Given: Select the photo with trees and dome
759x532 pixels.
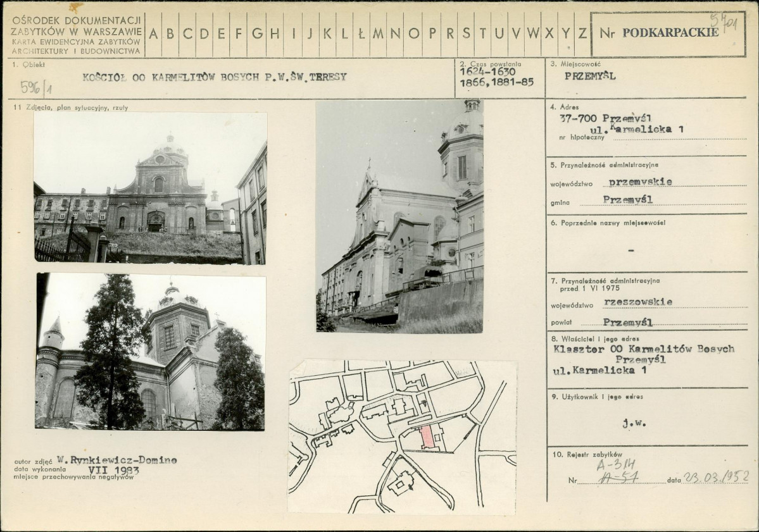Looking at the screenshot, I should 150,352.
